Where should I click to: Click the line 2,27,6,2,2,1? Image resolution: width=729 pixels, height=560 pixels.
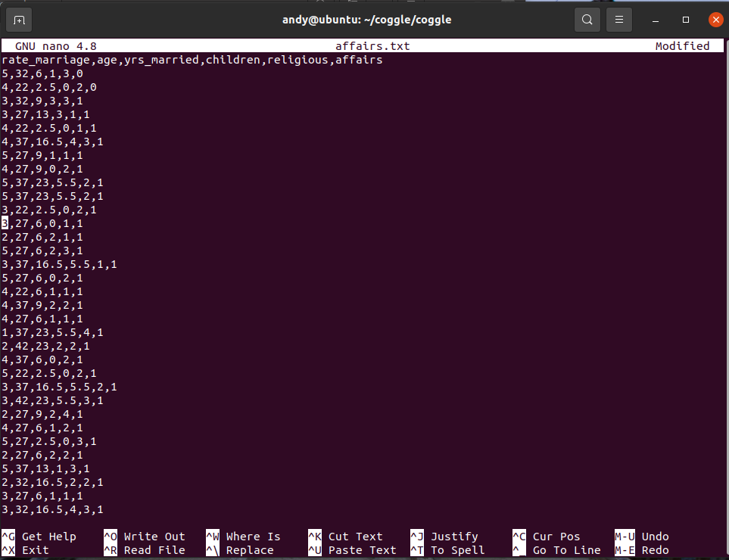(42, 456)
